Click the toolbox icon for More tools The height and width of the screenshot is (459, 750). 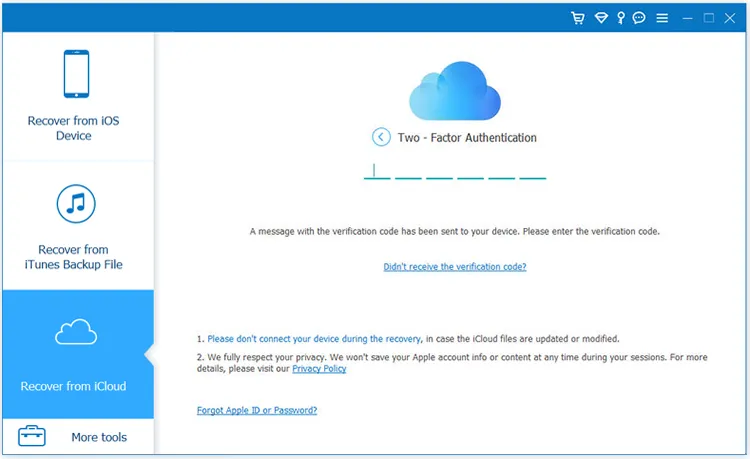[x=32, y=436]
